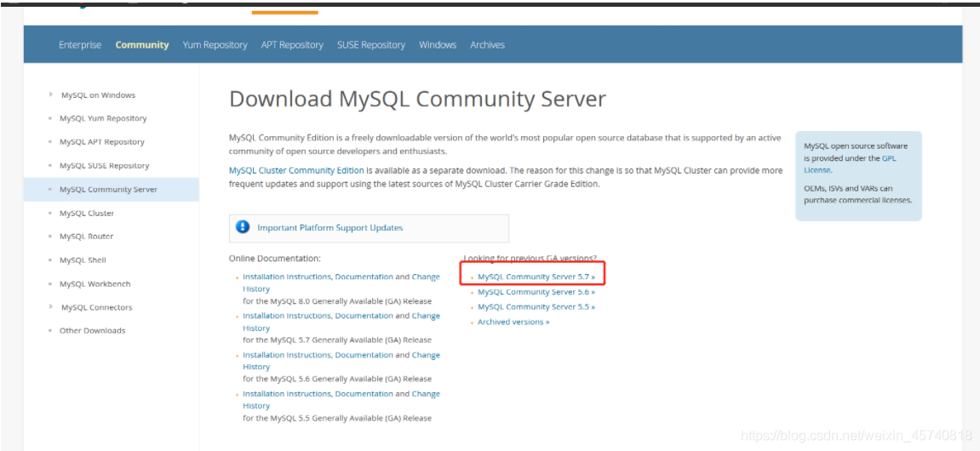Open MySQL Router sidebar item
Screen dimensions: 980x451
click(86, 236)
